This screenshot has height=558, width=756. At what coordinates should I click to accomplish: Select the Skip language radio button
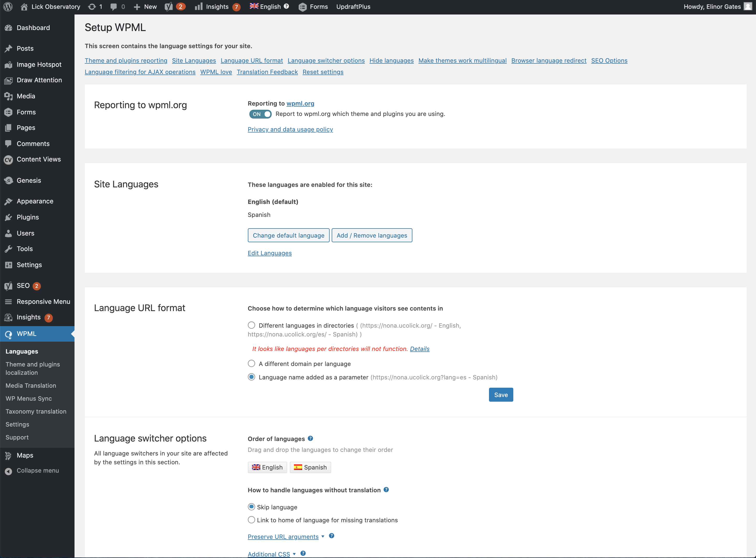coord(251,507)
